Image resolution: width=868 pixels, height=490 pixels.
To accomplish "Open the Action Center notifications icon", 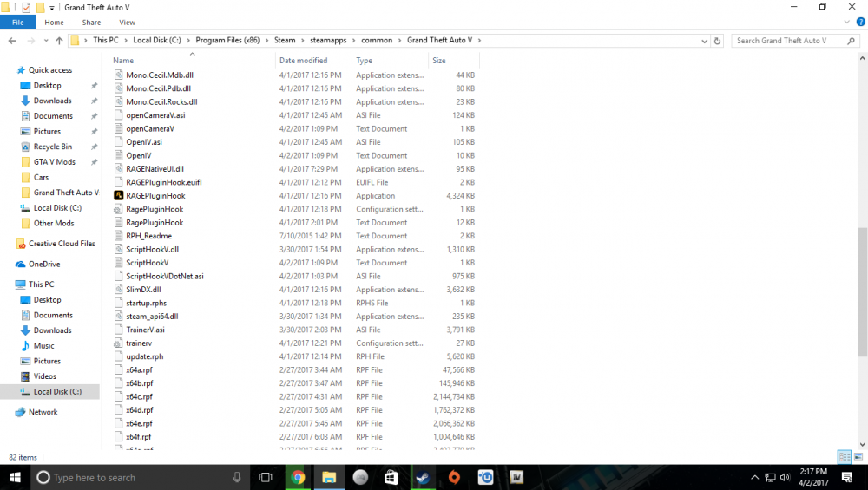I will pos(847,477).
